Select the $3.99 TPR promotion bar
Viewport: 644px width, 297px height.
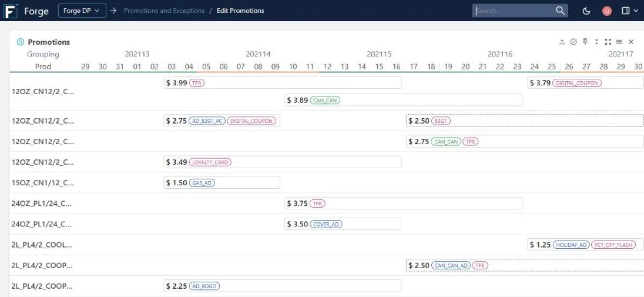[283, 83]
